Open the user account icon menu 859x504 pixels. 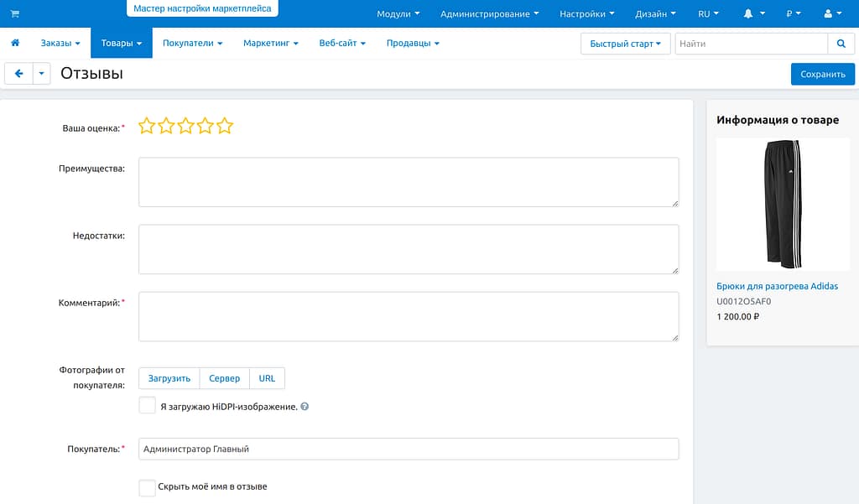click(832, 14)
